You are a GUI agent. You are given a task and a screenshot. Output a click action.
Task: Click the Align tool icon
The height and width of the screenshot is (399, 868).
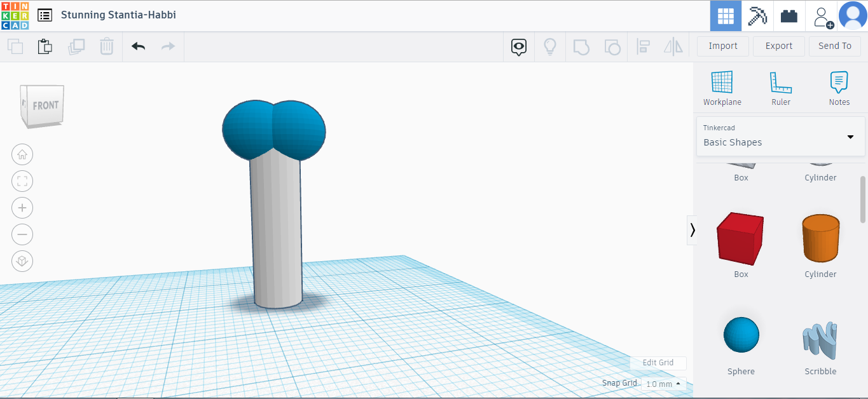(643, 46)
